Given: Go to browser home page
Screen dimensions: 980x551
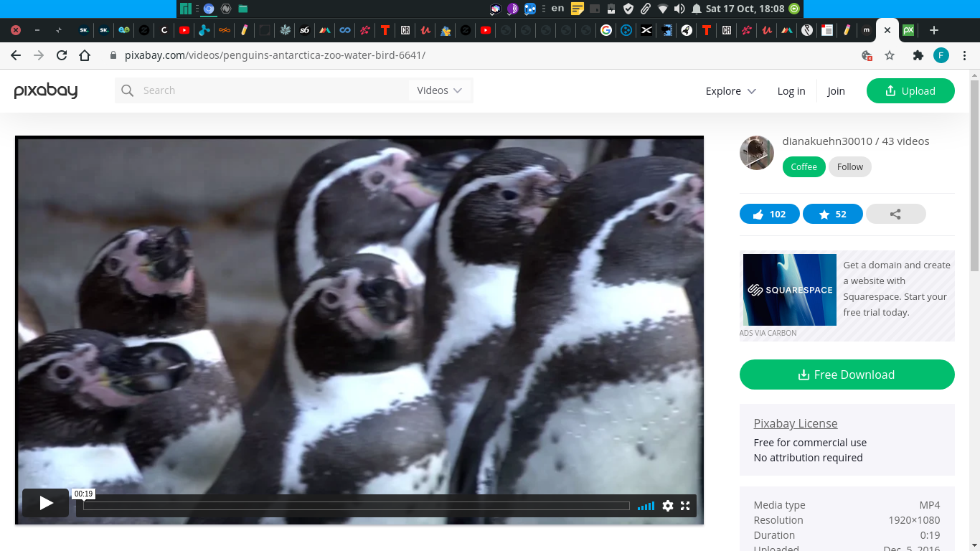Looking at the screenshot, I should (85, 55).
